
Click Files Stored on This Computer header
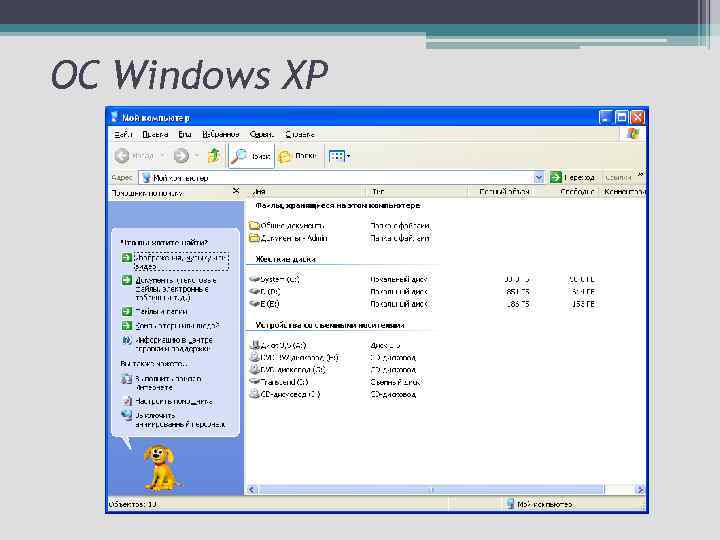click(338, 206)
